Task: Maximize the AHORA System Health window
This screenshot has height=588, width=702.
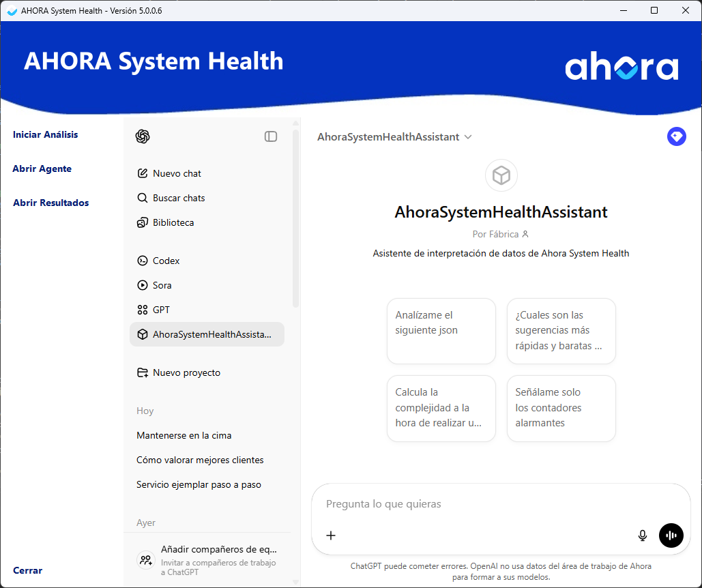Action: click(x=654, y=10)
